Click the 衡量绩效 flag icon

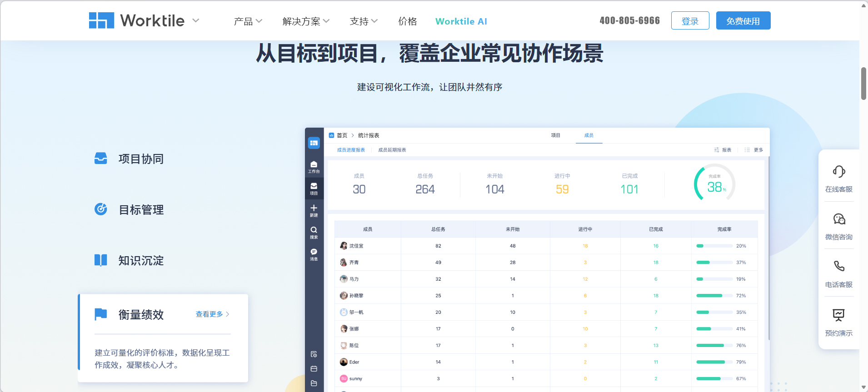(x=100, y=314)
